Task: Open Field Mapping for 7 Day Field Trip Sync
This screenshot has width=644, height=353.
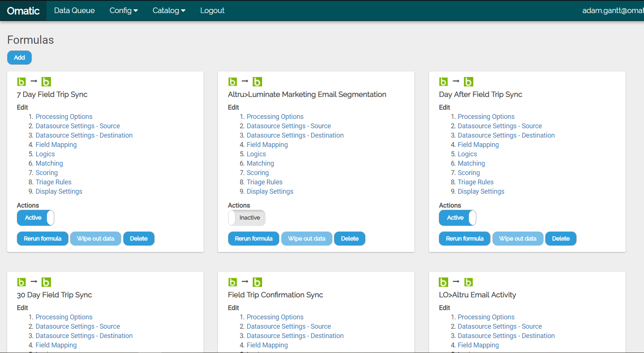Action: click(x=56, y=145)
